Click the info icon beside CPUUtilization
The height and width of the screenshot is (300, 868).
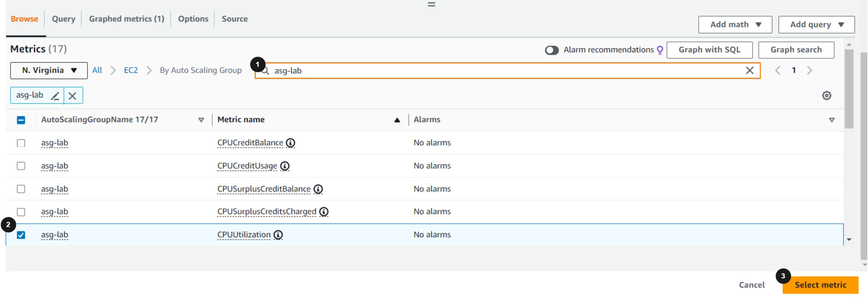[278, 235]
